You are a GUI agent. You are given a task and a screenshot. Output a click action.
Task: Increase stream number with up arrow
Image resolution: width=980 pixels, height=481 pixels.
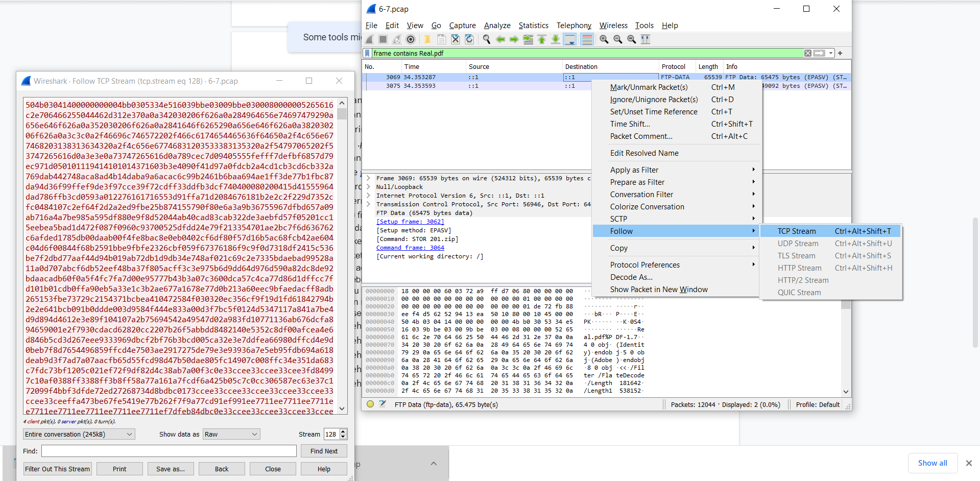343,431
